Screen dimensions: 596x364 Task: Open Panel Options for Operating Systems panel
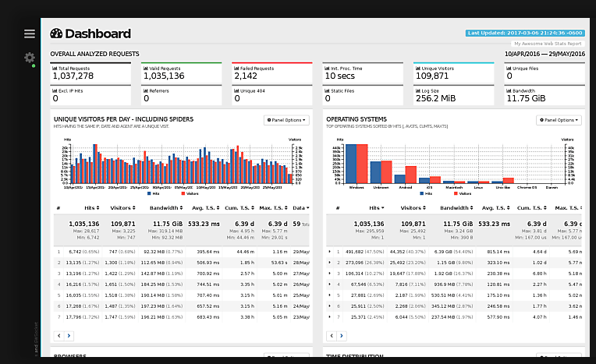[x=559, y=120]
